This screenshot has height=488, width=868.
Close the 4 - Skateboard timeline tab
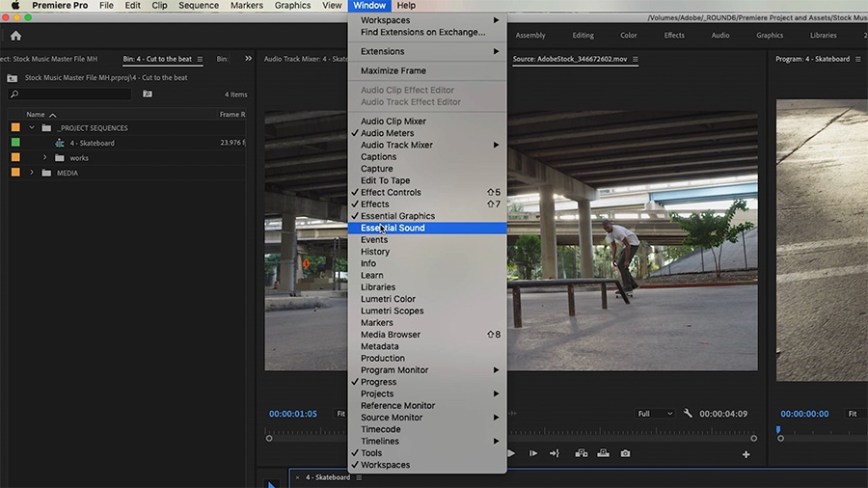(297, 477)
